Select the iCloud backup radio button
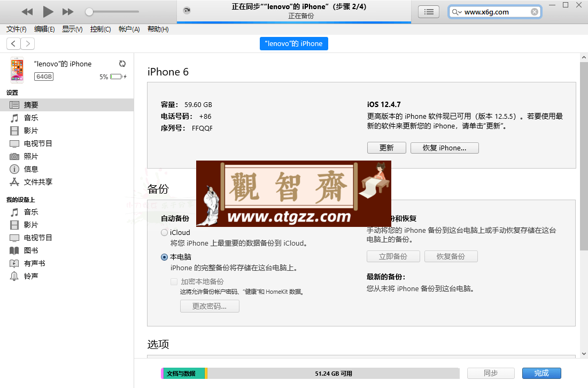Image resolution: width=588 pixels, height=388 pixels. point(164,232)
